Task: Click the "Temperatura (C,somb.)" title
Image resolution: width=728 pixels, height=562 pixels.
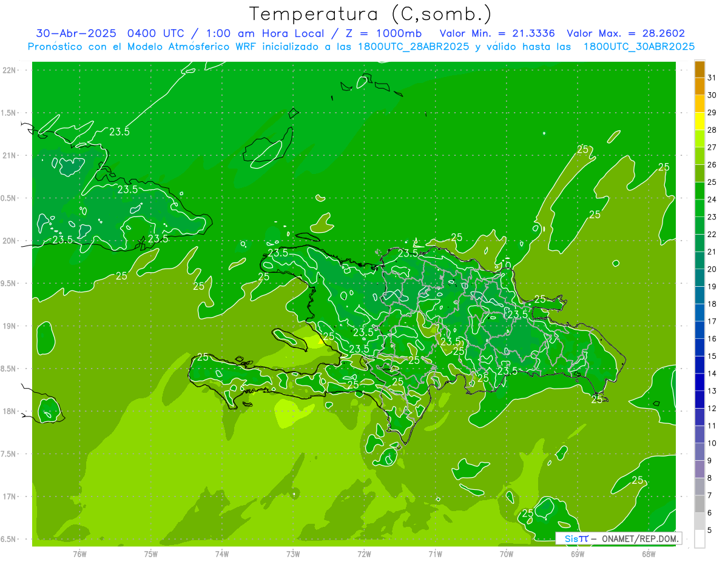Action: (x=371, y=14)
